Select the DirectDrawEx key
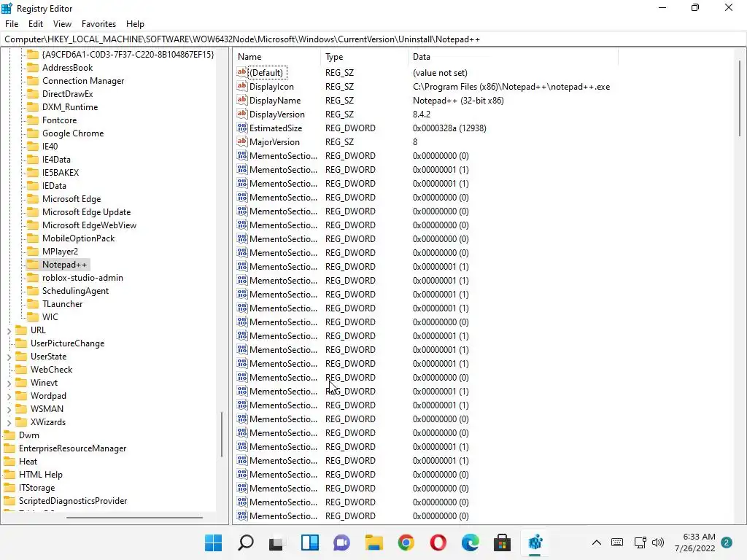747x560 pixels. 67,94
